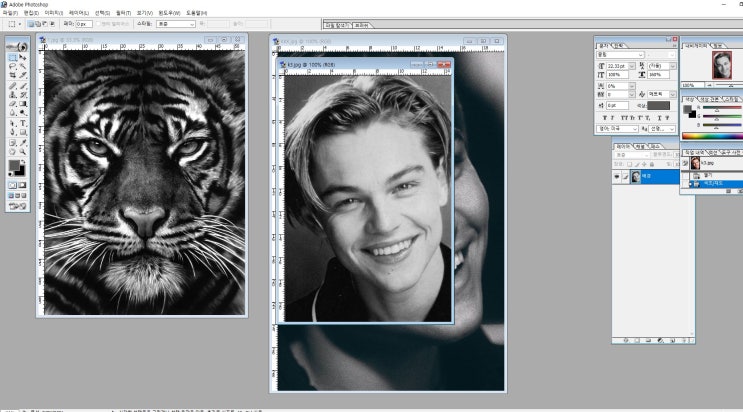Switch to Quick Mask mode
The width and height of the screenshot is (743, 412).
22,185
